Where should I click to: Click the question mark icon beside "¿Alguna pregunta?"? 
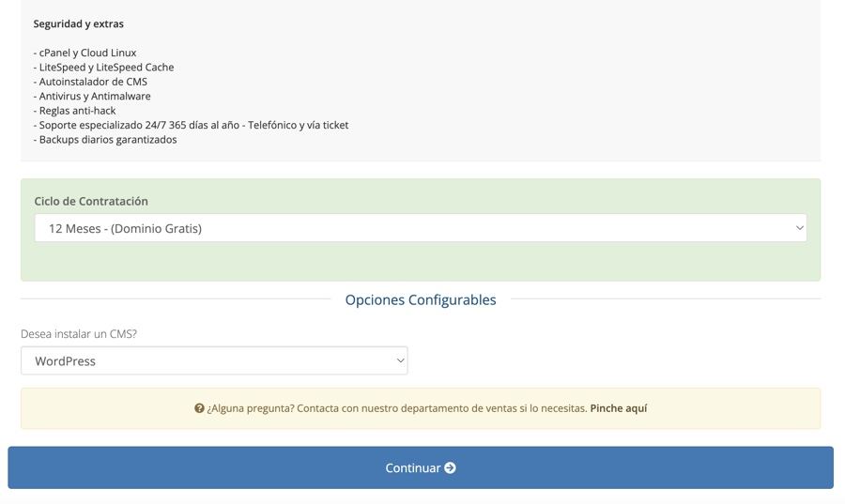pos(199,408)
